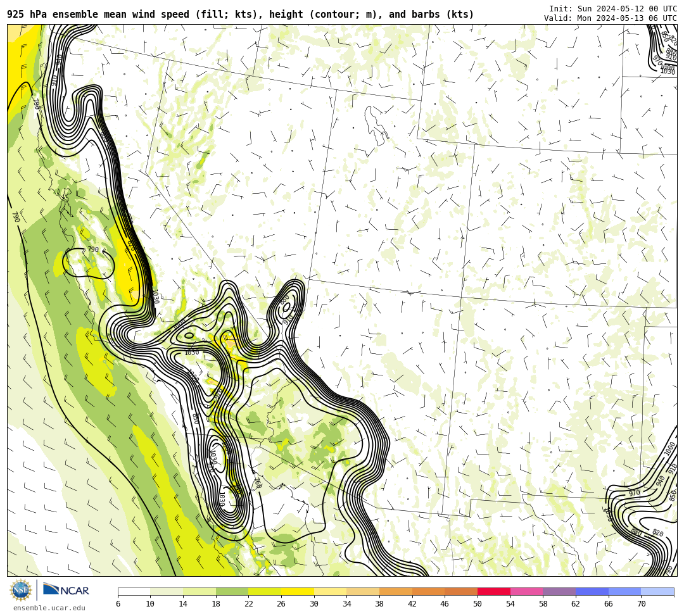Click the Valid: Mon 2024-05-13 06 UTC text
The height and width of the screenshot is (616, 684).
(x=611, y=18)
